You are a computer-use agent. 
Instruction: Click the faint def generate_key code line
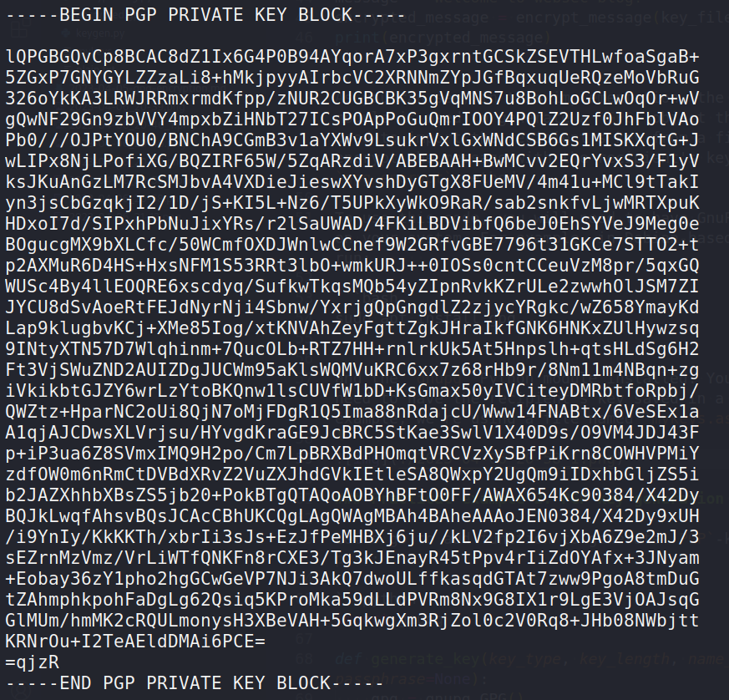point(531,658)
